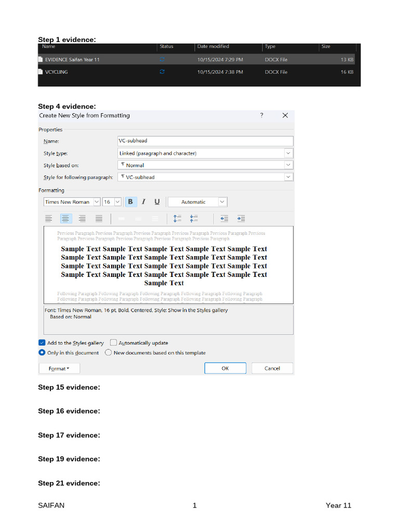Toggle Underline formatting button
Image resolution: width=399 pixels, height=532 pixels.
click(156, 202)
